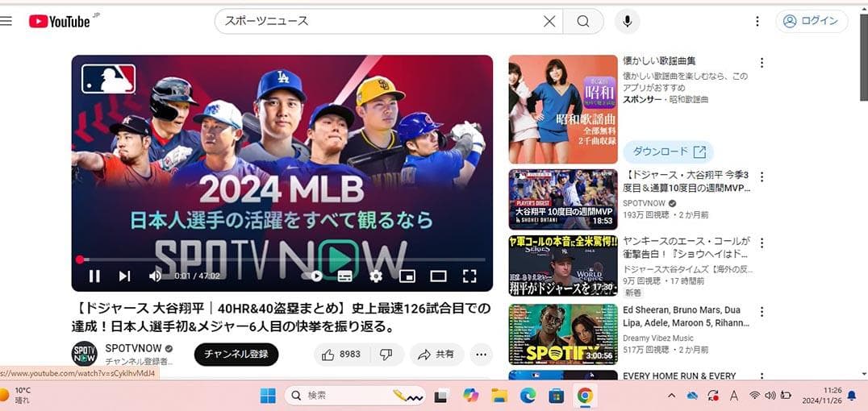Dislike the video
Image resolution: width=868 pixels, height=411 pixels.
tap(386, 355)
